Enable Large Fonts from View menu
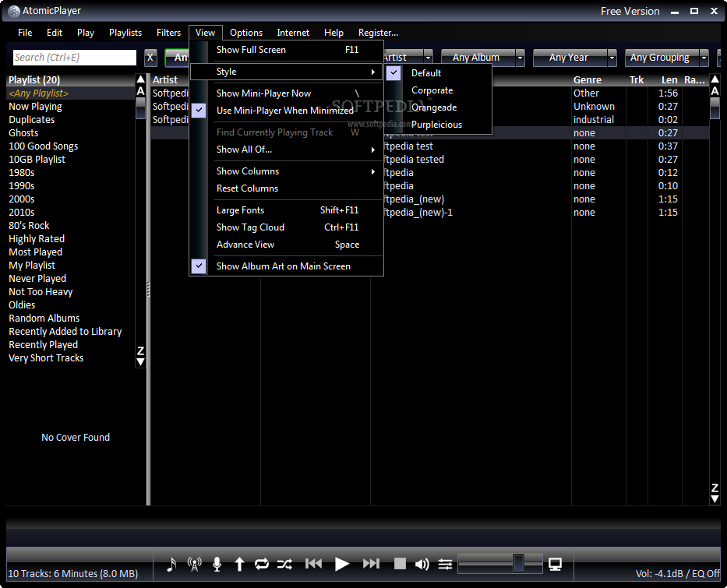The image size is (727, 588). (286, 210)
